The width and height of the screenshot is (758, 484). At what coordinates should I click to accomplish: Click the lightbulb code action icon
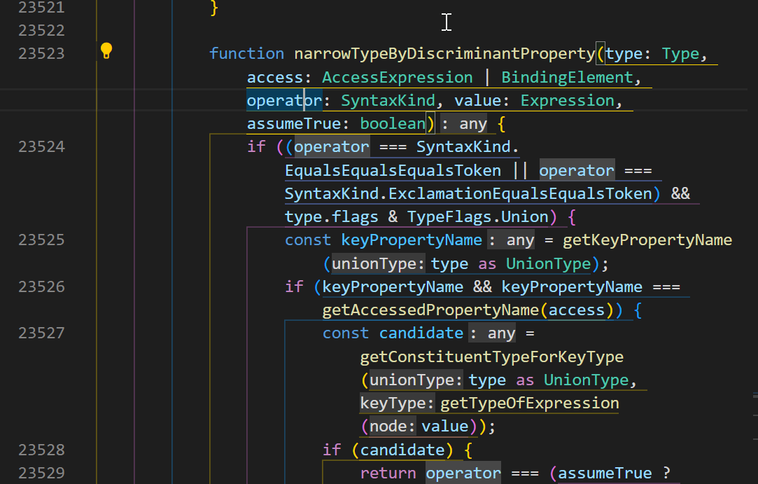coord(106,52)
